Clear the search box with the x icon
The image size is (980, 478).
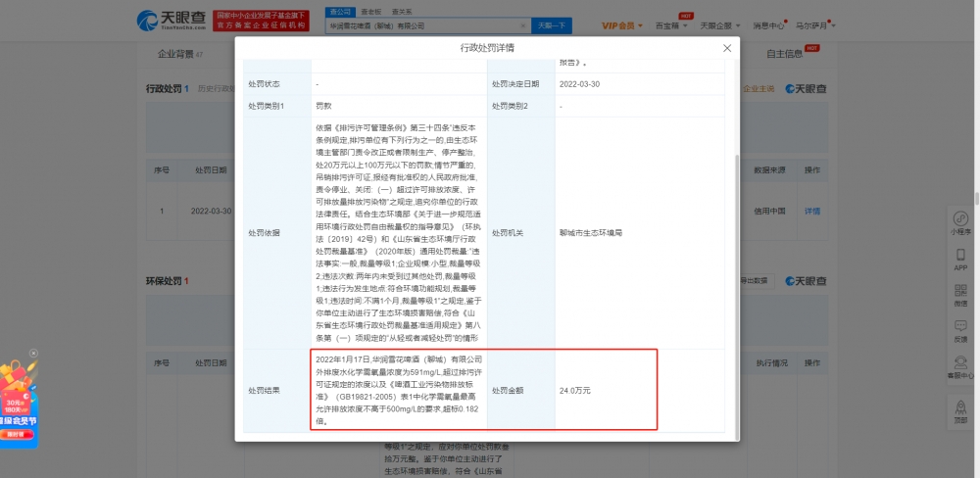click(523, 26)
